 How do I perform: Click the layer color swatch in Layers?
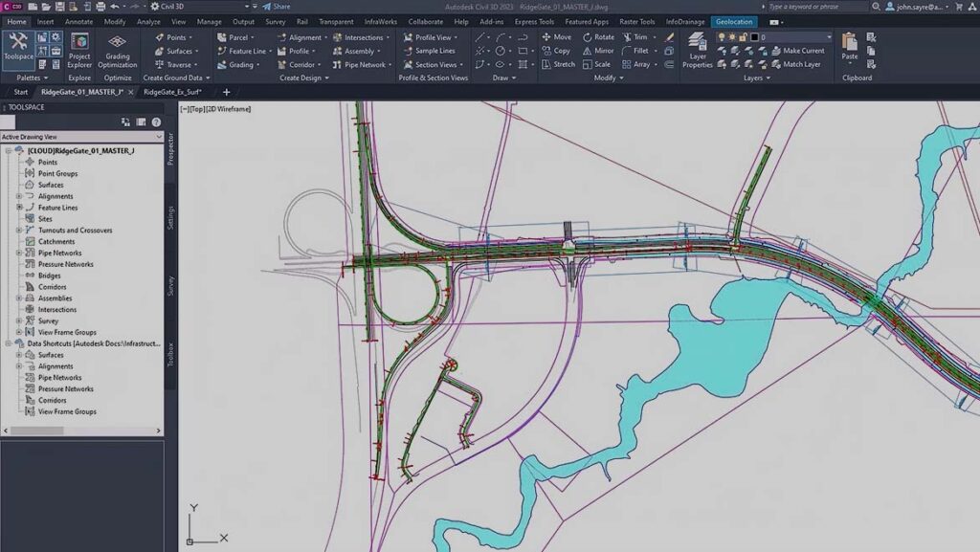[x=755, y=37]
